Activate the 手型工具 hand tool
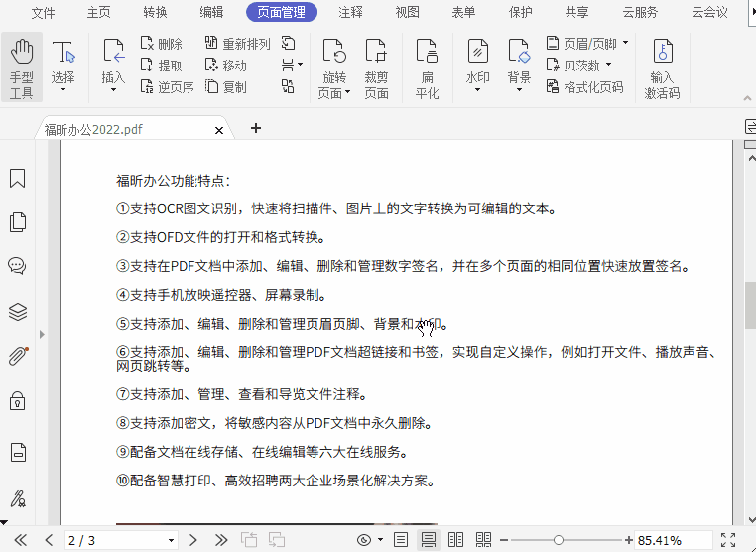756x552 pixels. (22, 68)
